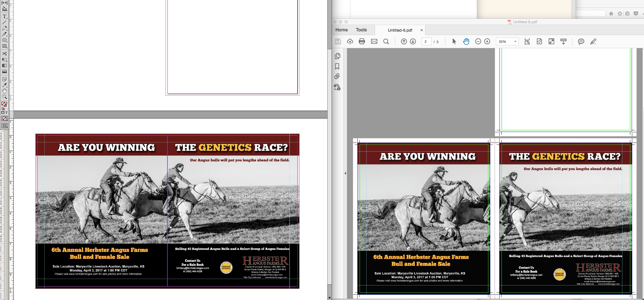Select the highlight text pen icon

(593, 41)
